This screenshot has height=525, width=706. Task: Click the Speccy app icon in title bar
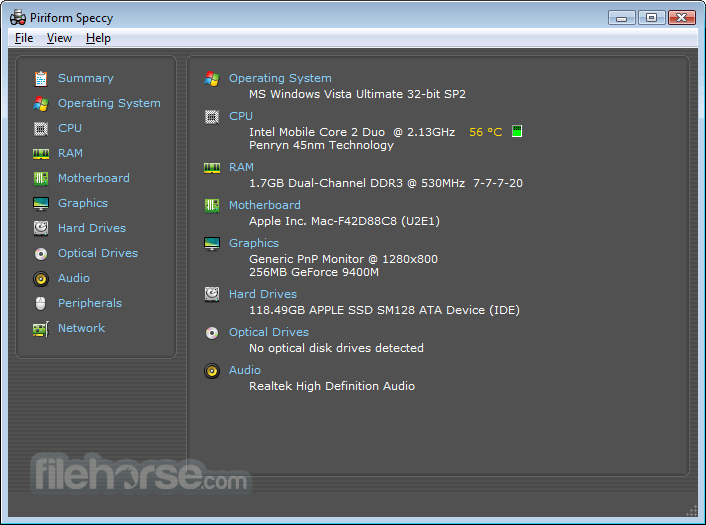(18, 18)
